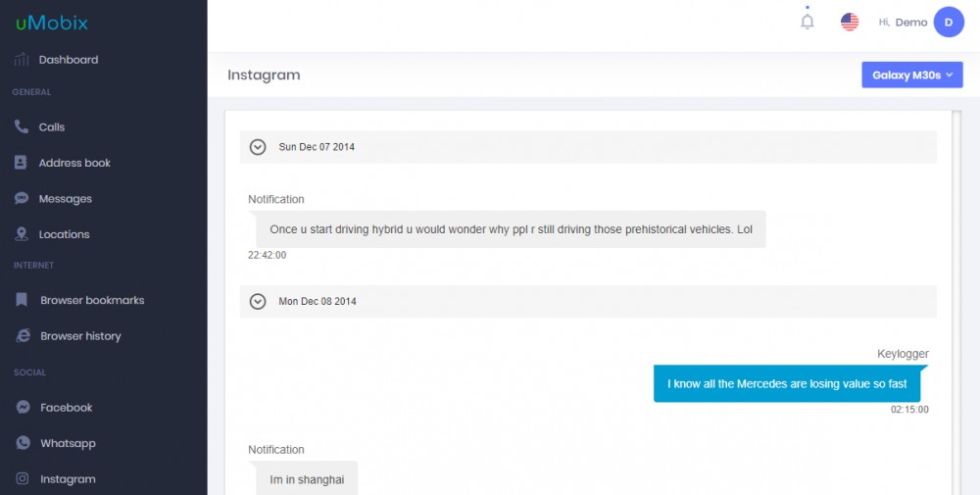
Task: Click the Address book contact icon
Action: coord(21,163)
